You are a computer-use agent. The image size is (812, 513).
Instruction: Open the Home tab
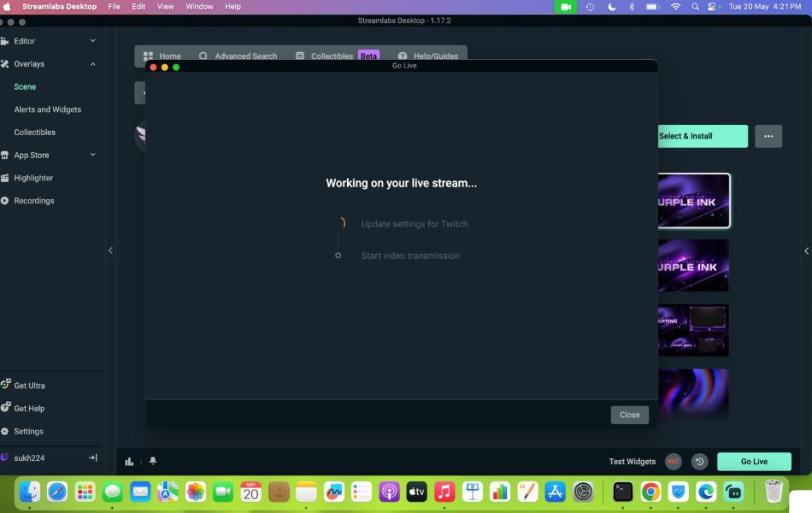162,56
